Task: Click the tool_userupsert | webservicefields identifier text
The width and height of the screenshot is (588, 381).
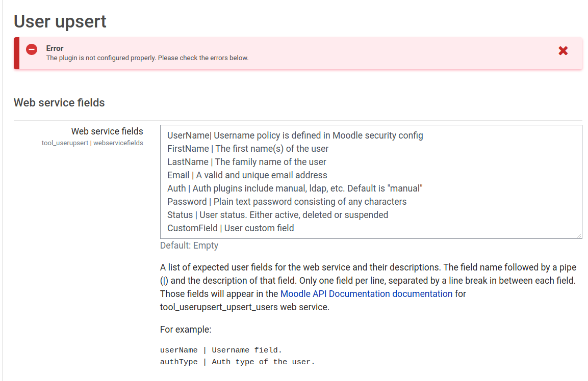Action: tap(92, 143)
